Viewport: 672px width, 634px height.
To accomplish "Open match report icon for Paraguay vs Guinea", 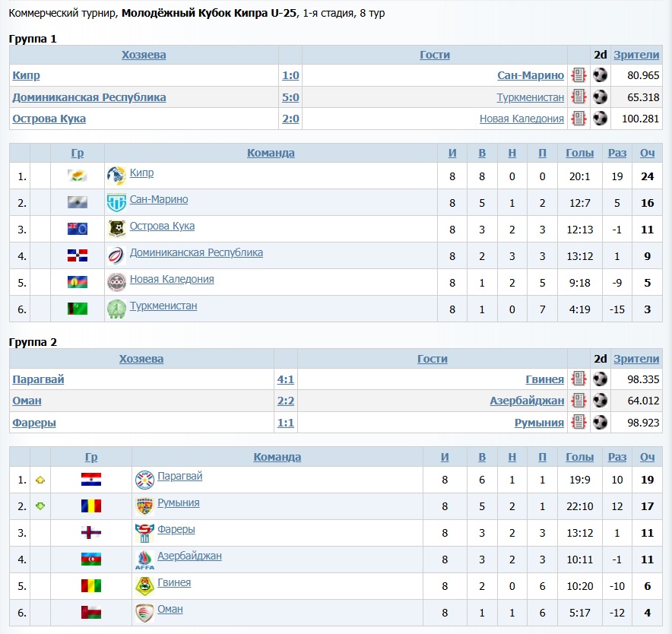I will (x=579, y=379).
